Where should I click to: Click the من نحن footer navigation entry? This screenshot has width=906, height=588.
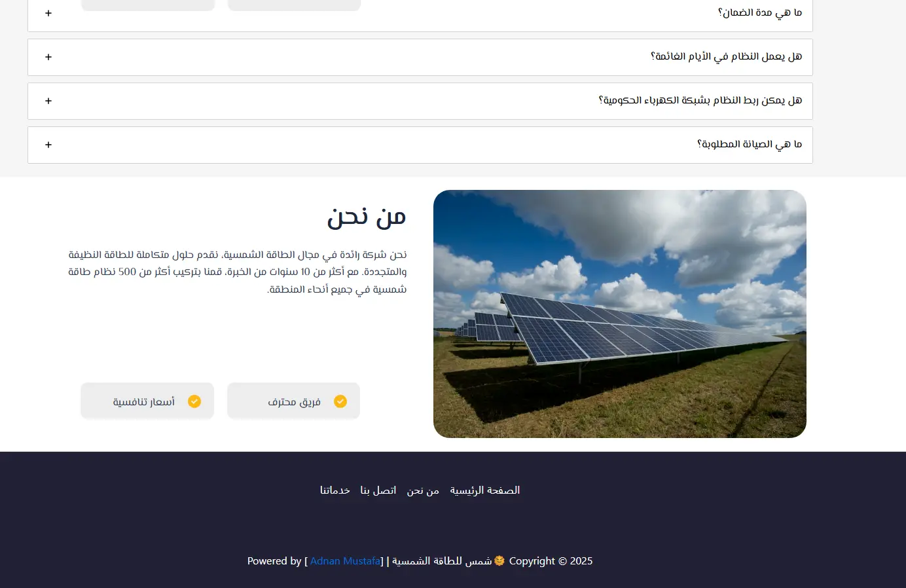coord(422,490)
